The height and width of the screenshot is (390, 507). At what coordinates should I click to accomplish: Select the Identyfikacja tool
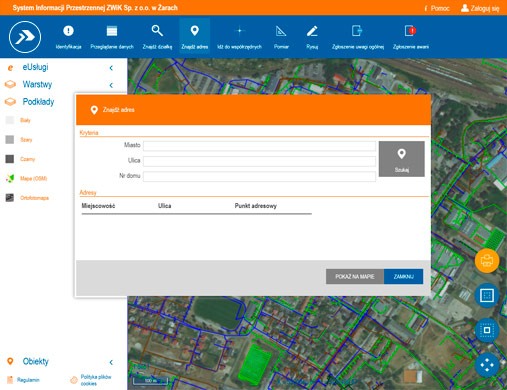(x=68, y=37)
